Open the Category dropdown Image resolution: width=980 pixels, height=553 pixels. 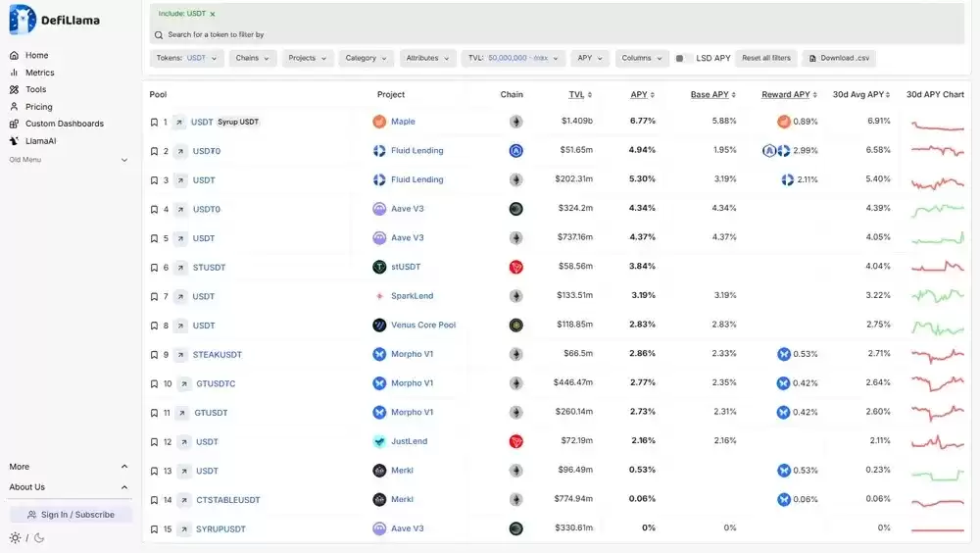point(367,58)
